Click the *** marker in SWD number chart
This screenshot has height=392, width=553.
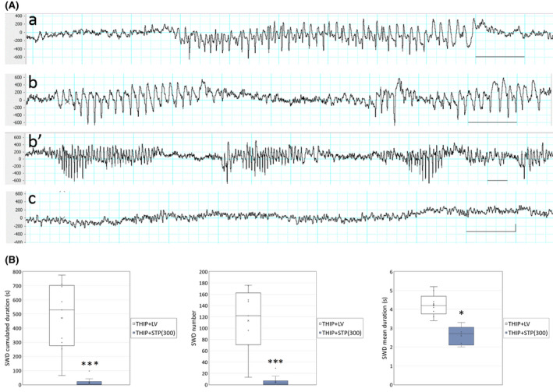coord(275,362)
